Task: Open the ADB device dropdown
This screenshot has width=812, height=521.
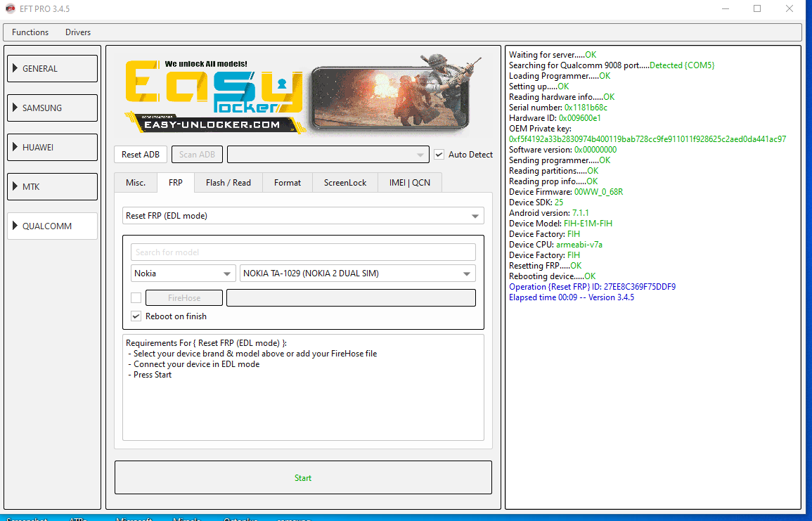Action: click(328, 155)
